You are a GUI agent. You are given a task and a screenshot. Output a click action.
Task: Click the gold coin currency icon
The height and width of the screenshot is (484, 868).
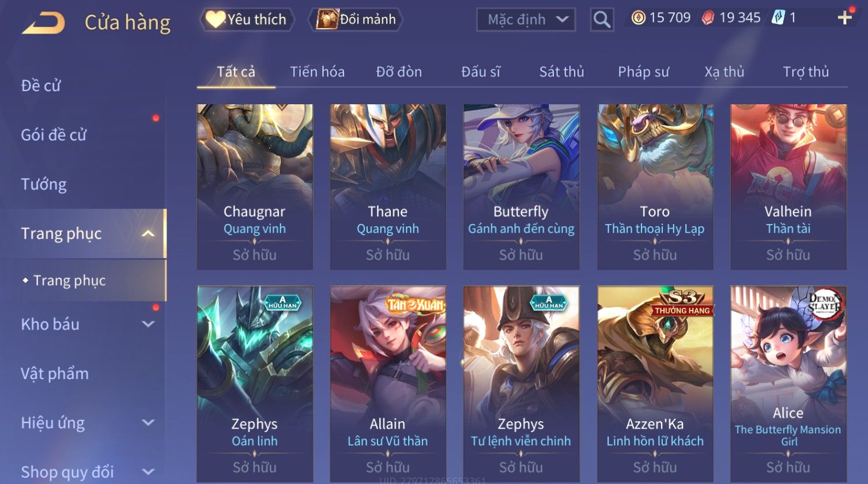[x=639, y=18]
